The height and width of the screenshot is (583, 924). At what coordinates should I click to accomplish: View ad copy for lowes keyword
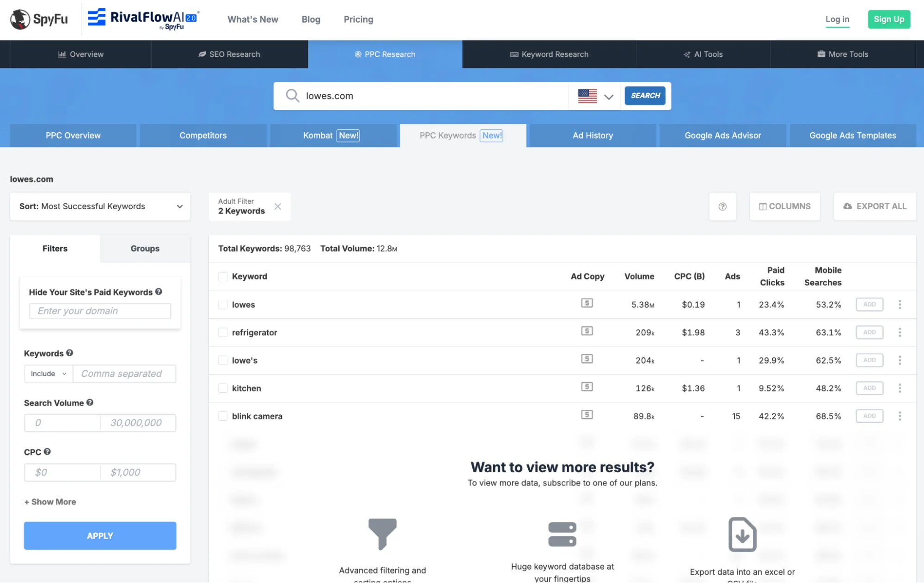point(587,303)
